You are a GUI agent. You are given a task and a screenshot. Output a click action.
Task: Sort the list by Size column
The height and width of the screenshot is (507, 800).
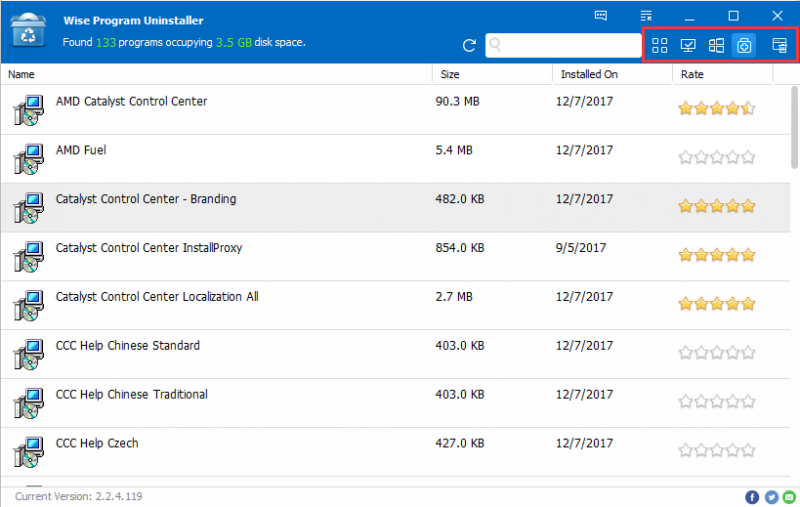tap(492, 74)
